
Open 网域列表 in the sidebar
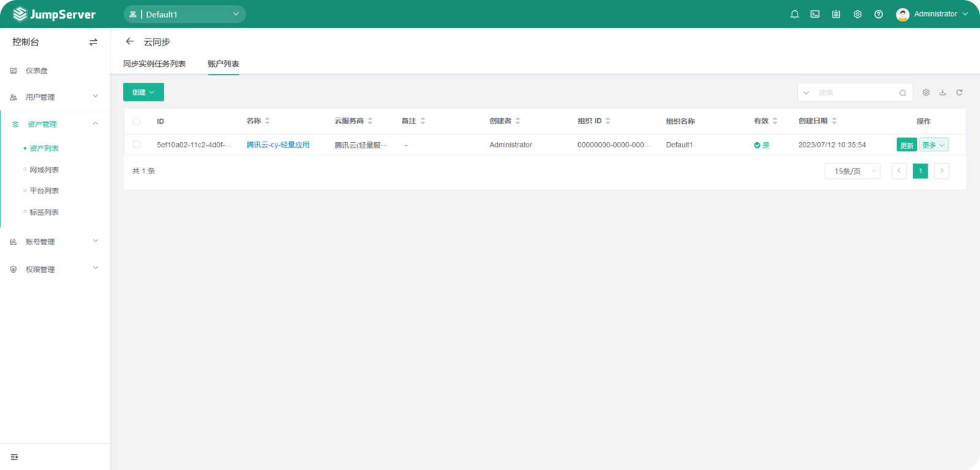44,170
